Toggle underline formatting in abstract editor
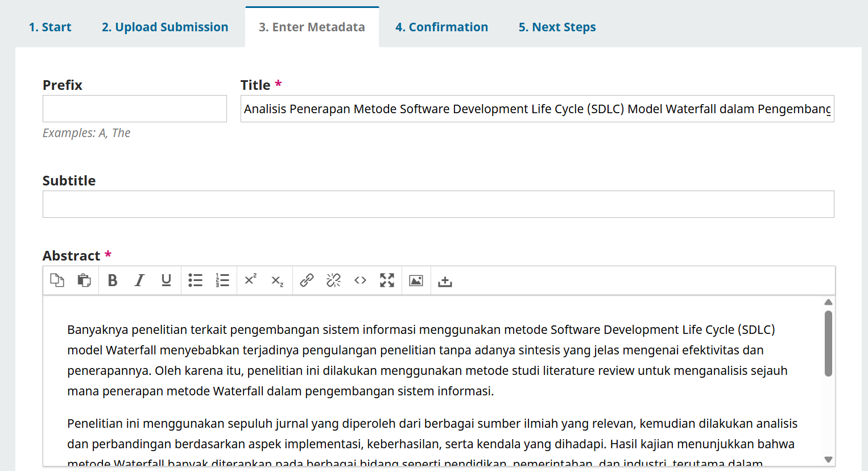This screenshot has width=868, height=471. coord(166,280)
